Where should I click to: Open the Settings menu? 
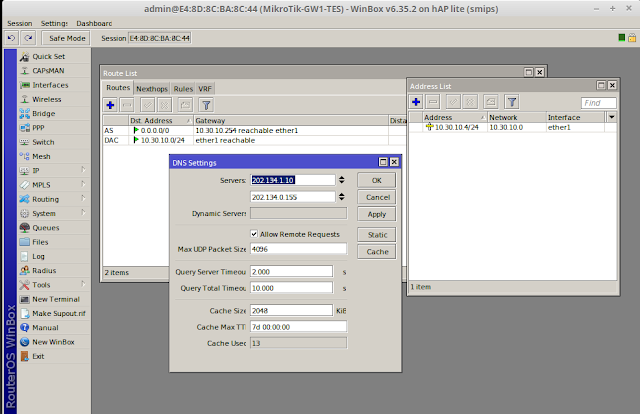coord(54,23)
